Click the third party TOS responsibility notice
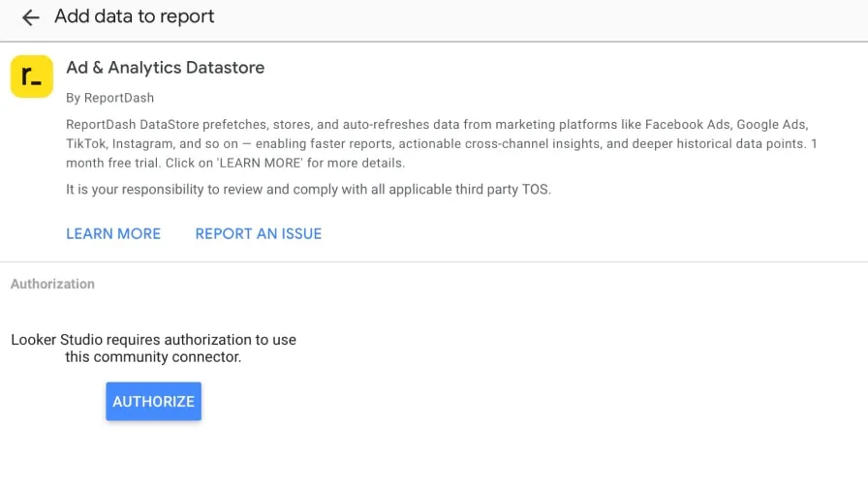 coord(308,189)
